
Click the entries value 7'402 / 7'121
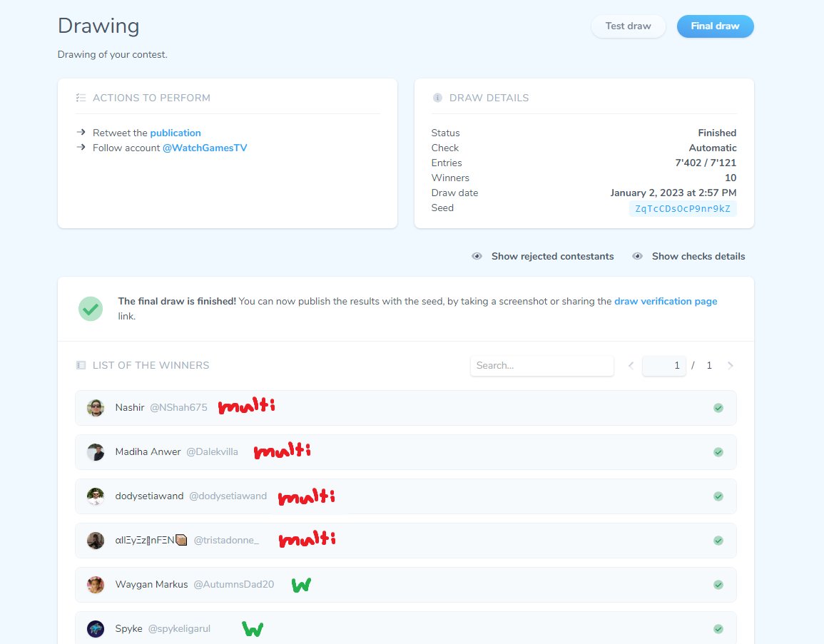click(706, 163)
